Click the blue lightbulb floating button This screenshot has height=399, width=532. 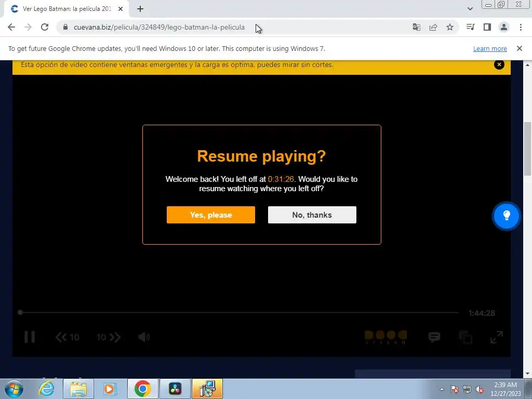tap(506, 216)
